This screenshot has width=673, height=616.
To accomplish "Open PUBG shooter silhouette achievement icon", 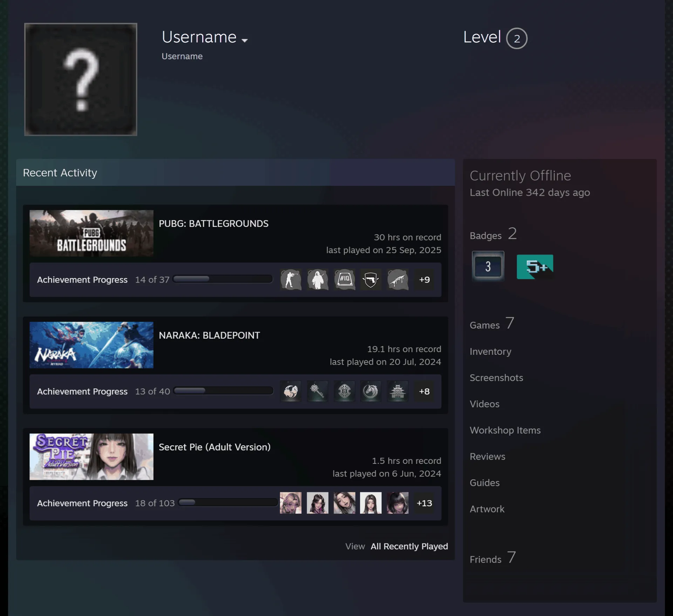I will [x=291, y=279].
